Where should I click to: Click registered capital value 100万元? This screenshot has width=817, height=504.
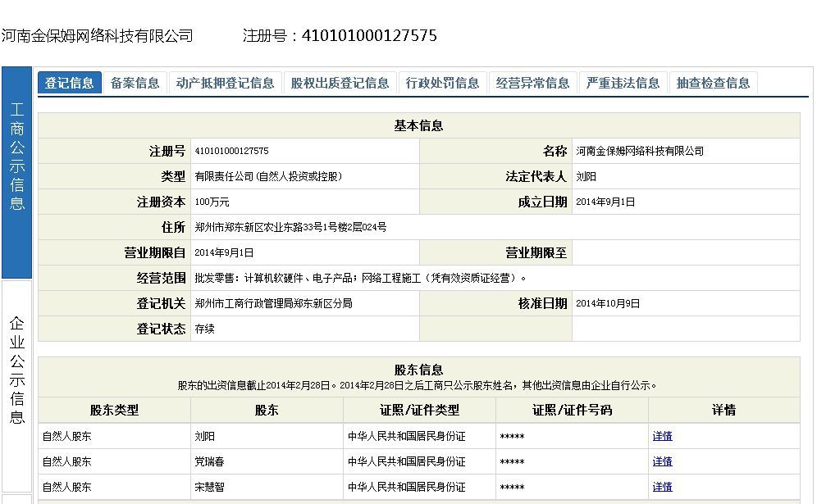click(212, 202)
